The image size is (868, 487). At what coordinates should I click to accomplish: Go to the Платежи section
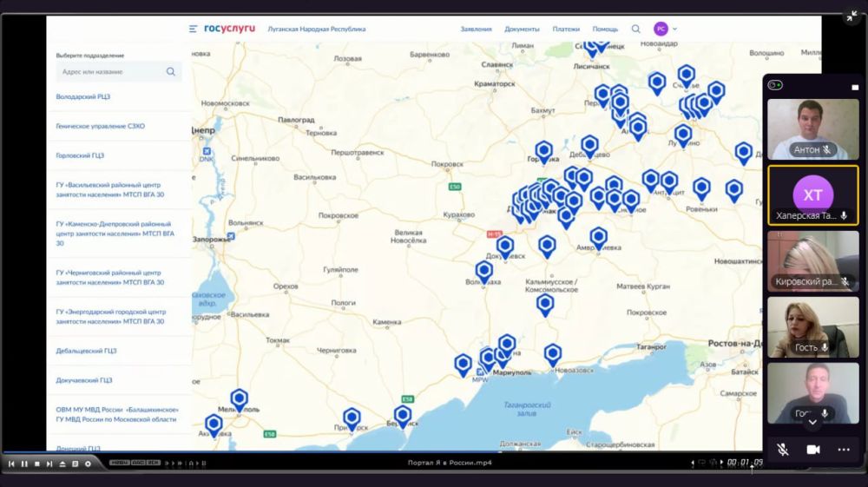click(x=566, y=29)
